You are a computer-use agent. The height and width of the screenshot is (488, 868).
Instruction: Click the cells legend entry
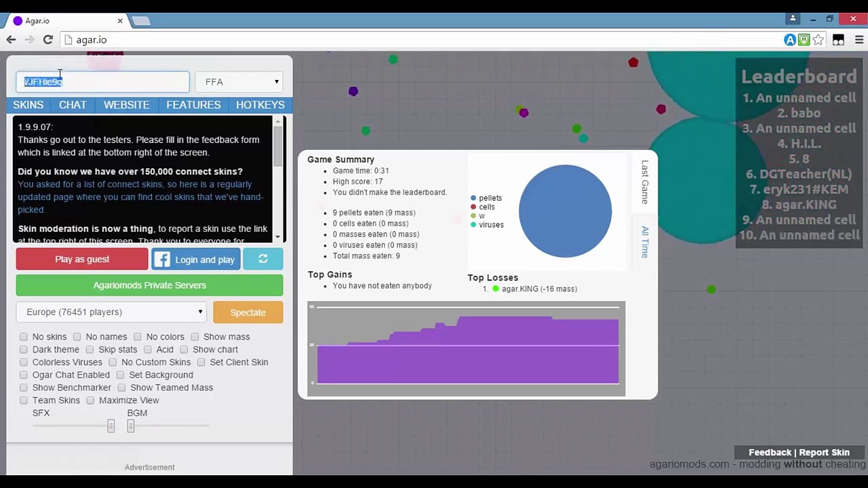tap(483, 207)
